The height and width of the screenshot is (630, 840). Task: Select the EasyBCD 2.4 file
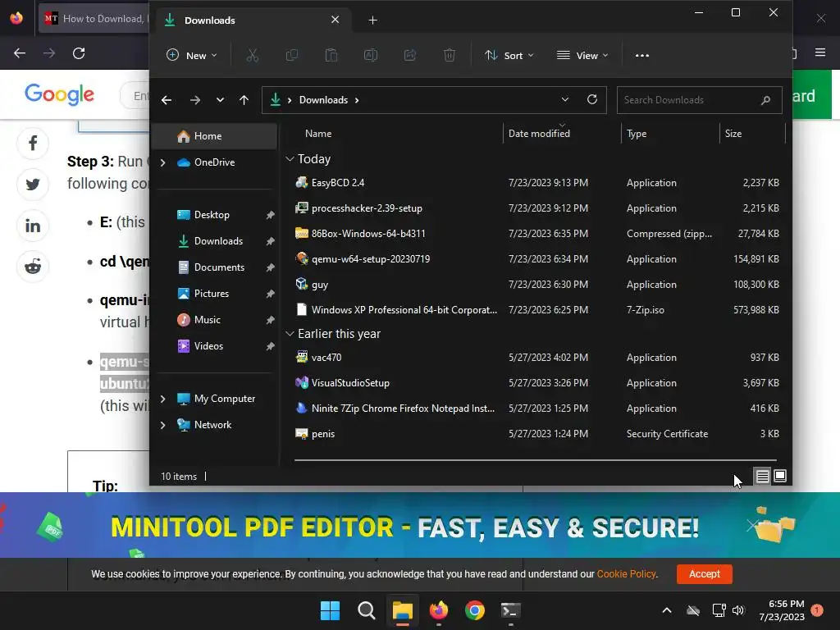coord(536,183)
